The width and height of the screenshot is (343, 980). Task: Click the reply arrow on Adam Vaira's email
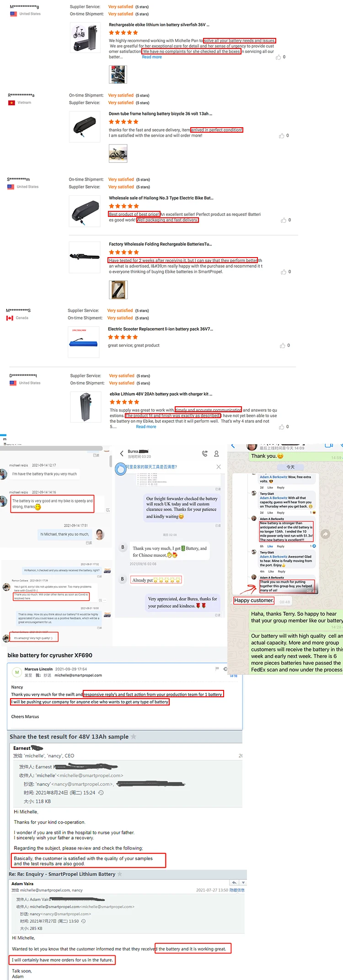(234, 883)
